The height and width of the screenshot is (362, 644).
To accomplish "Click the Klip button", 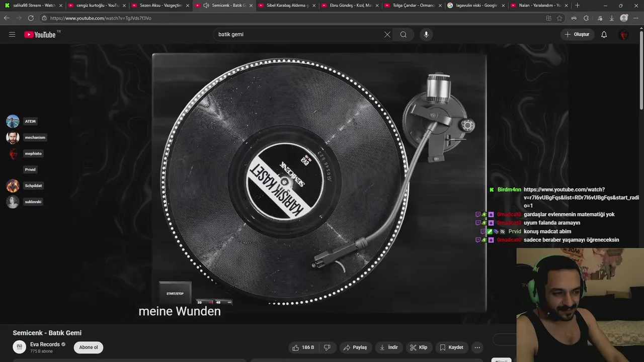I will coord(419,347).
